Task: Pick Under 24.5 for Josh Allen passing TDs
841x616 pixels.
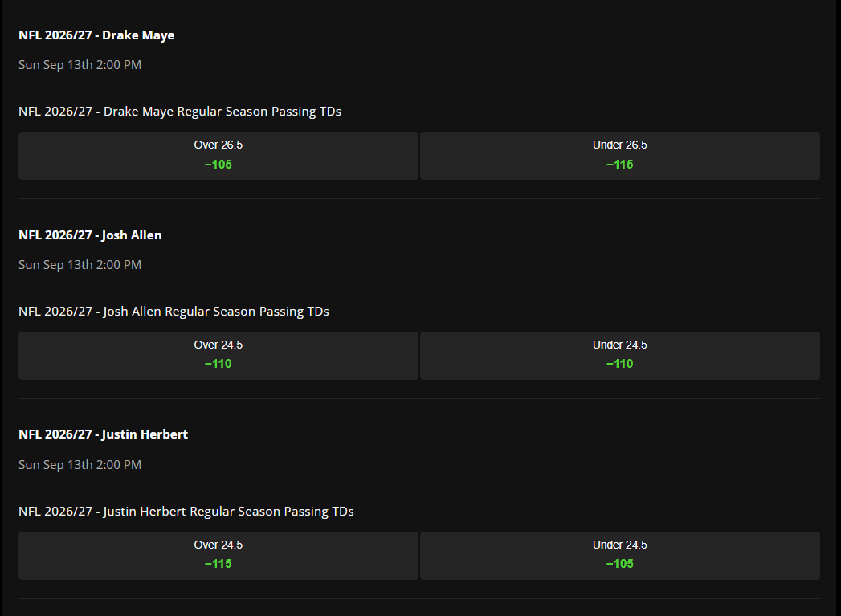Action: (620, 356)
